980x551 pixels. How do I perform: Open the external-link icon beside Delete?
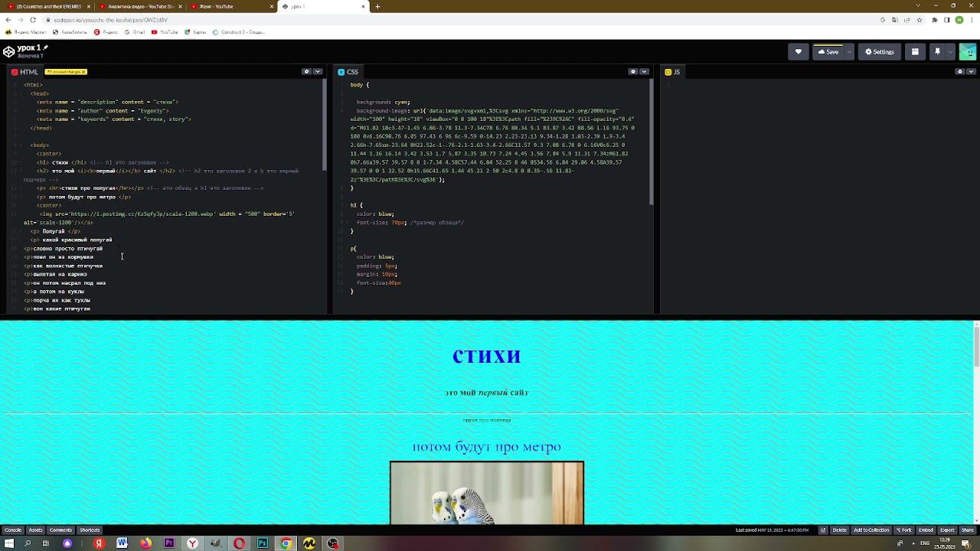tap(823, 530)
